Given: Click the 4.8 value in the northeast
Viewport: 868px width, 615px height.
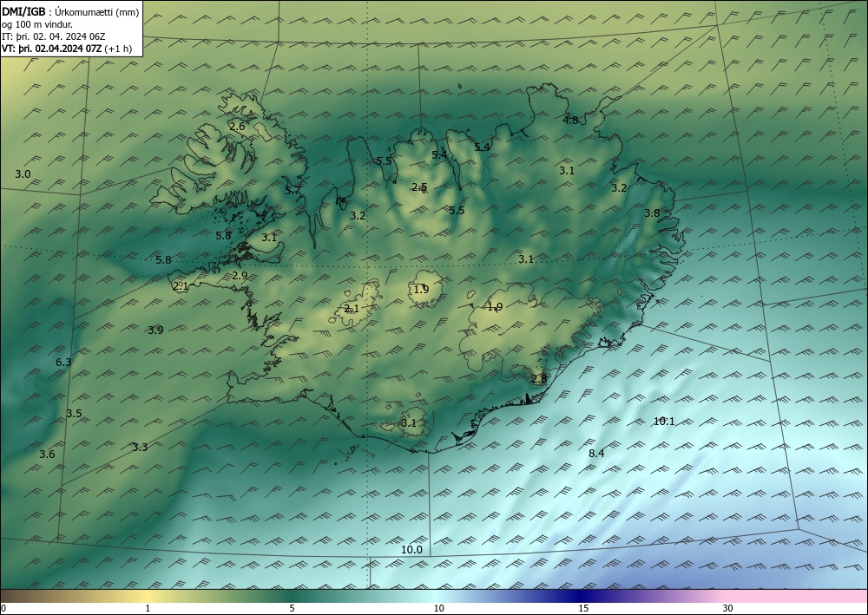Looking at the screenshot, I should [571, 120].
